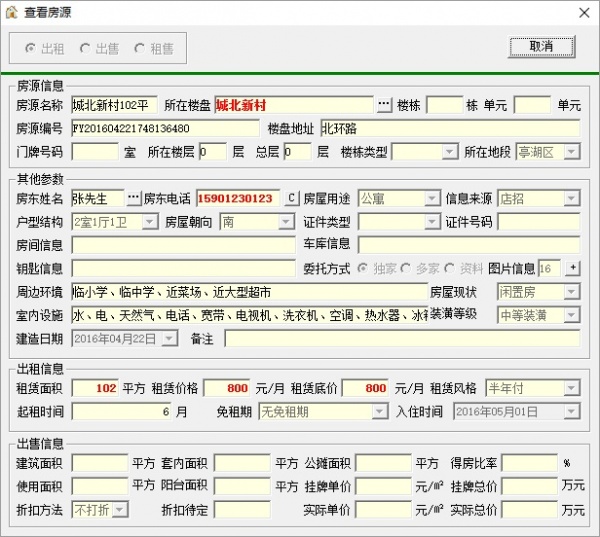Open the 楼栋类型 dropdown
The height and width of the screenshot is (537, 600).
(449, 152)
